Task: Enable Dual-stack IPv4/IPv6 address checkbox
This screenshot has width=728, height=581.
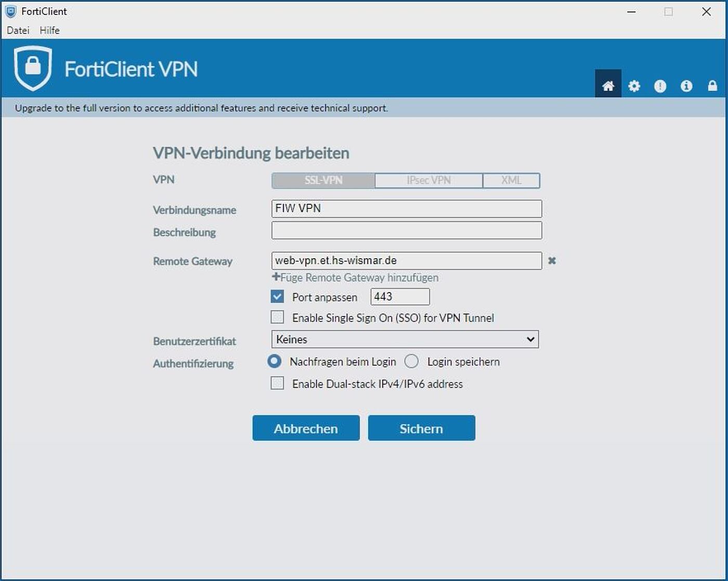Action: point(277,384)
